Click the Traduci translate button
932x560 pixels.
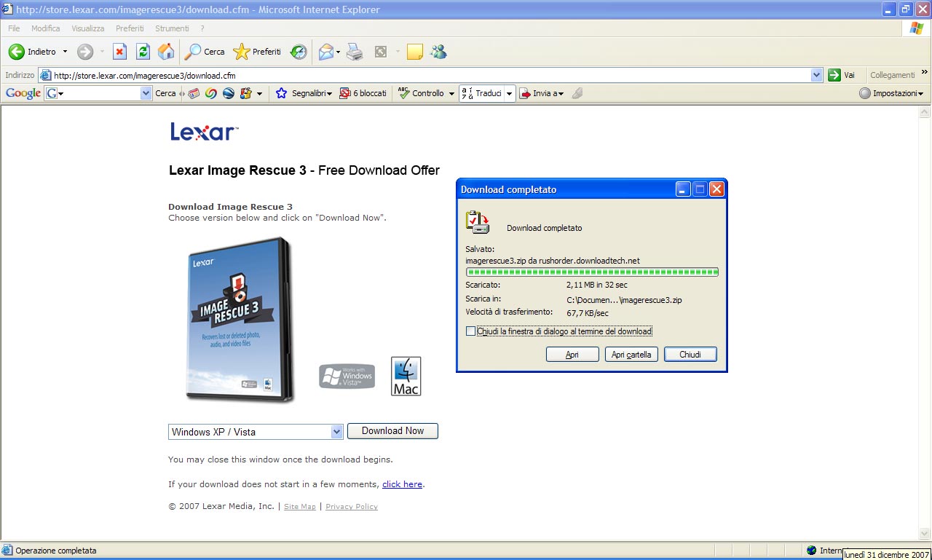[483, 93]
